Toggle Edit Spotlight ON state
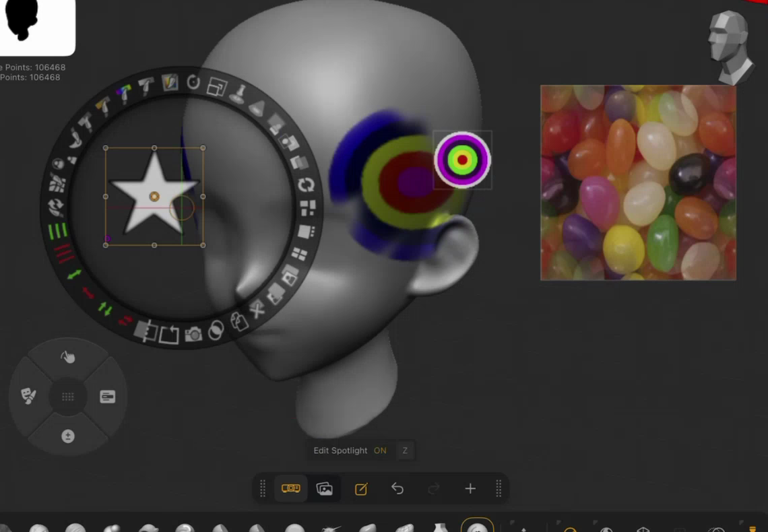This screenshot has height=532, width=768. pos(380,451)
